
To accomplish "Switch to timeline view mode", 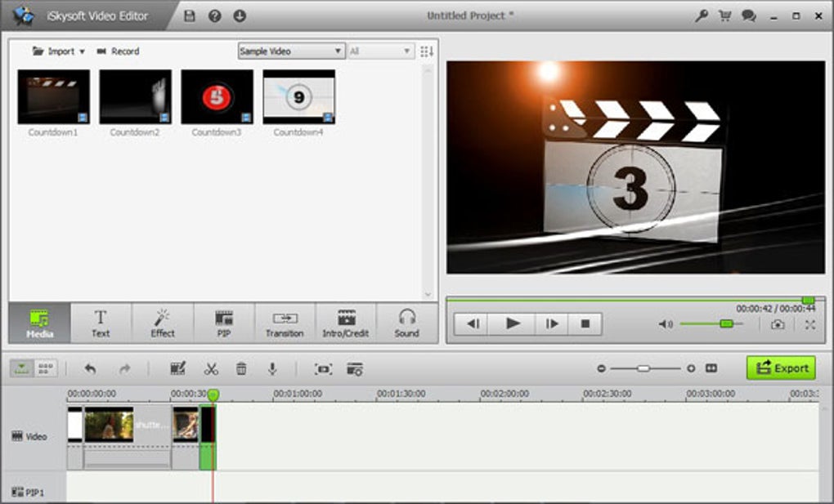I will click(x=22, y=368).
